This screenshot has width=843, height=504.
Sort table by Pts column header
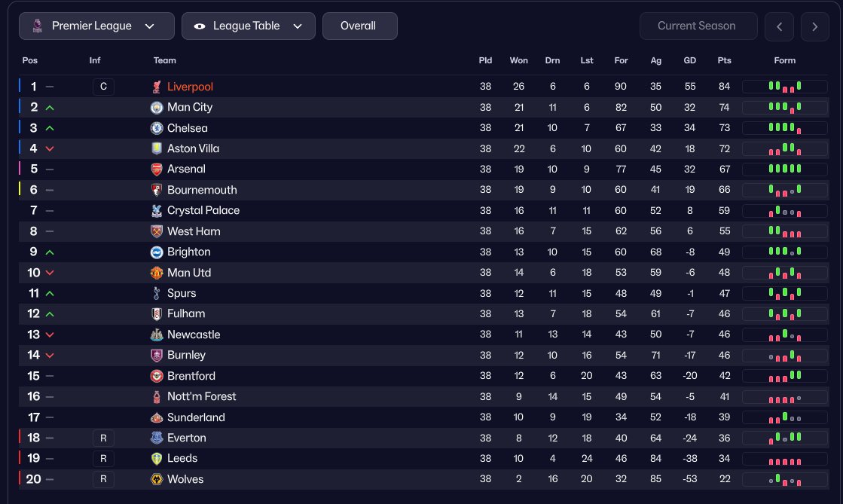[x=724, y=60]
